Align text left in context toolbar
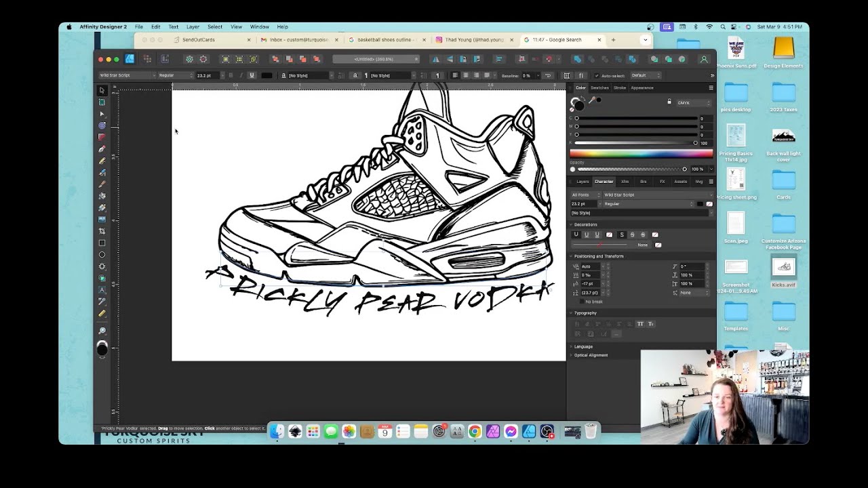The height and width of the screenshot is (488, 868). [x=455, y=75]
